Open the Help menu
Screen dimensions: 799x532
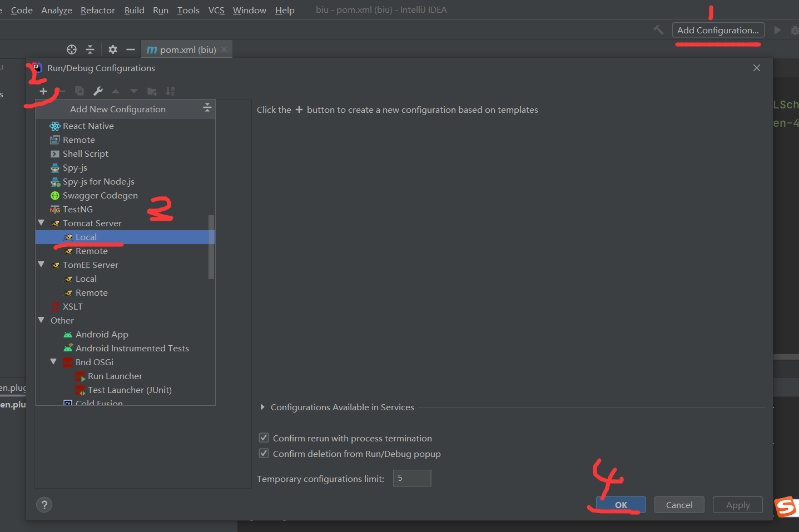coord(285,10)
